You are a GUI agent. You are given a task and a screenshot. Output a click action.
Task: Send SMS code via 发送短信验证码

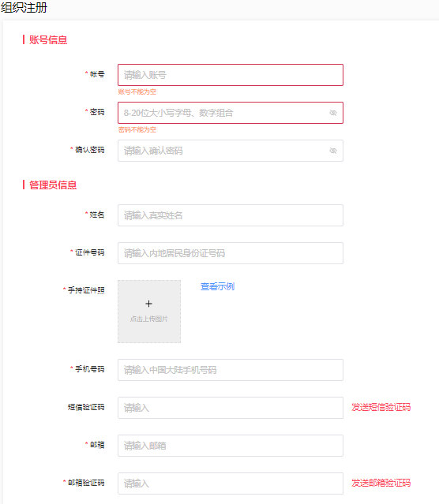[x=381, y=407]
